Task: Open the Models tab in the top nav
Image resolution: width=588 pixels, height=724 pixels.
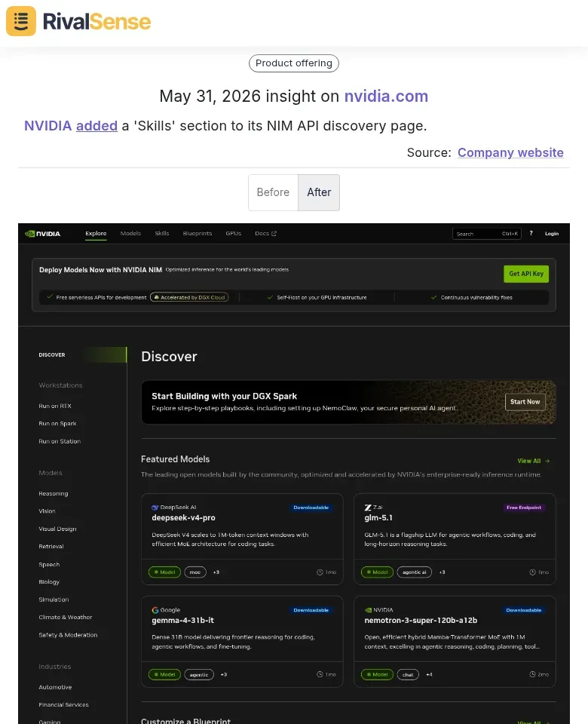Action: pyautogui.click(x=130, y=234)
